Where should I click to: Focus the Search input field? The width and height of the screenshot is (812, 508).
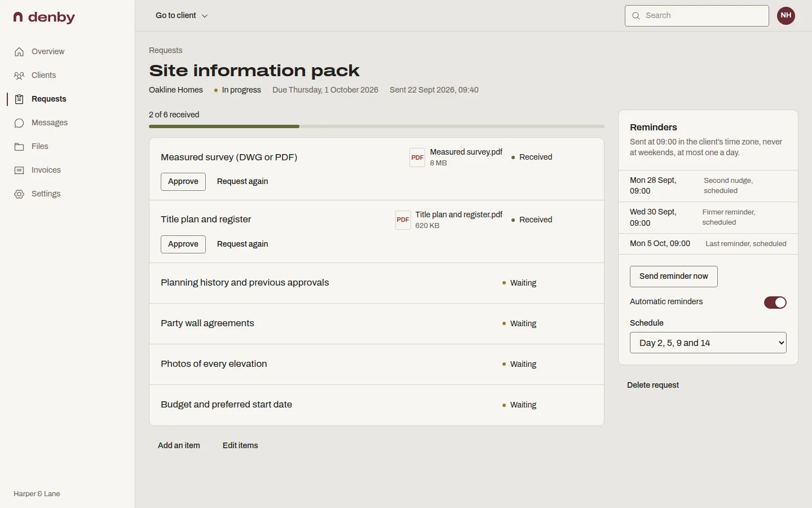(697, 16)
